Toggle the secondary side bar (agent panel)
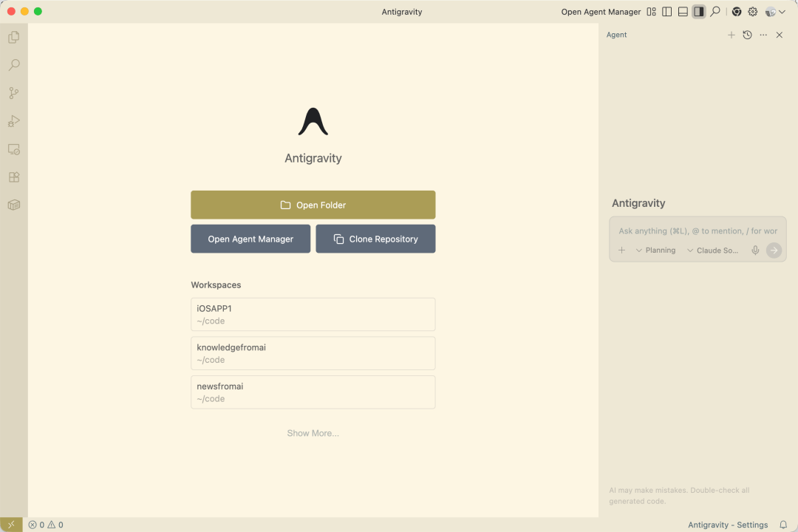Screen dimensions: 798x532 (x=698, y=12)
